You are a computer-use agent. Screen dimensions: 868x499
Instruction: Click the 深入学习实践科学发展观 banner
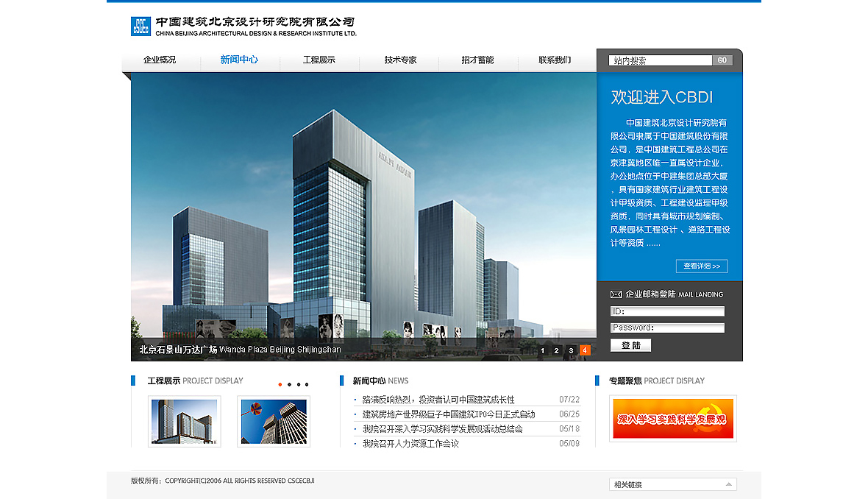click(672, 419)
